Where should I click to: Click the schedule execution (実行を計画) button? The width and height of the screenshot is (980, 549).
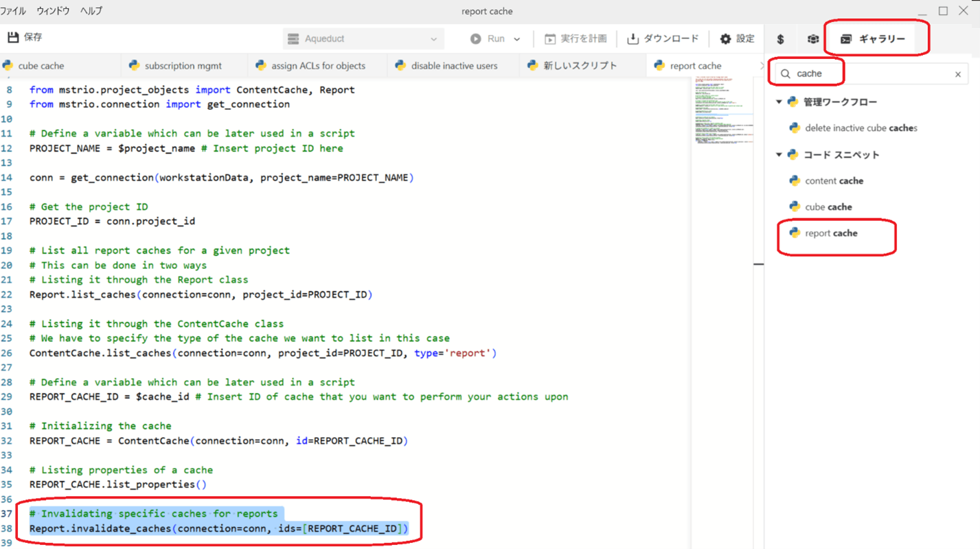pos(575,39)
